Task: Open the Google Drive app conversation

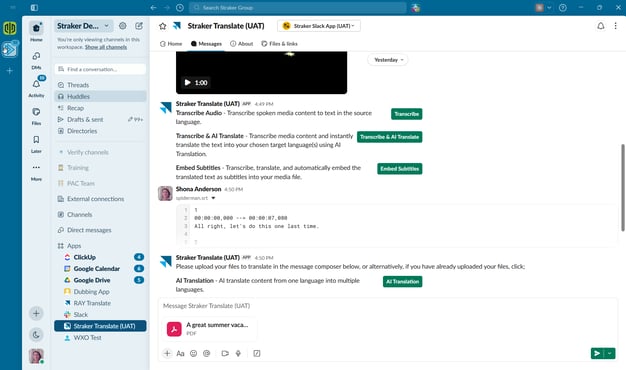Action: pos(101,280)
